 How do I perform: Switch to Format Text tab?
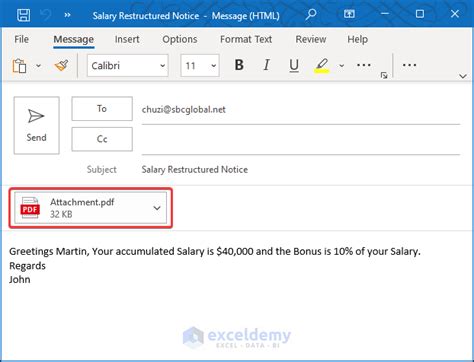pos(246,39)
